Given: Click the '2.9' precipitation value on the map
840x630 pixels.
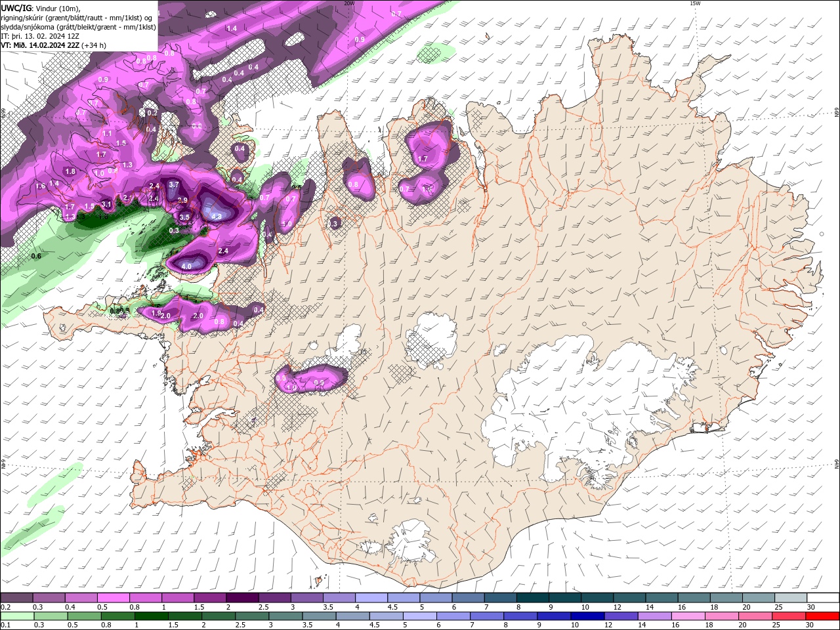Looking at the screenshot, I should pyautogui.click(x=182, y=200).
